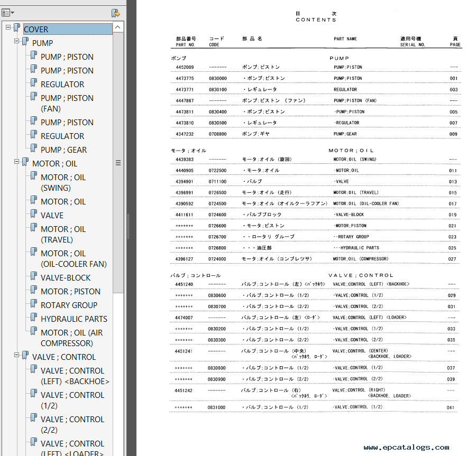The height and width of the screenshot is (456, 476).
Task: Click bookmark icon beside MOTOR ; OIL (AIR COMPRESSOR)
Action: 34,331
